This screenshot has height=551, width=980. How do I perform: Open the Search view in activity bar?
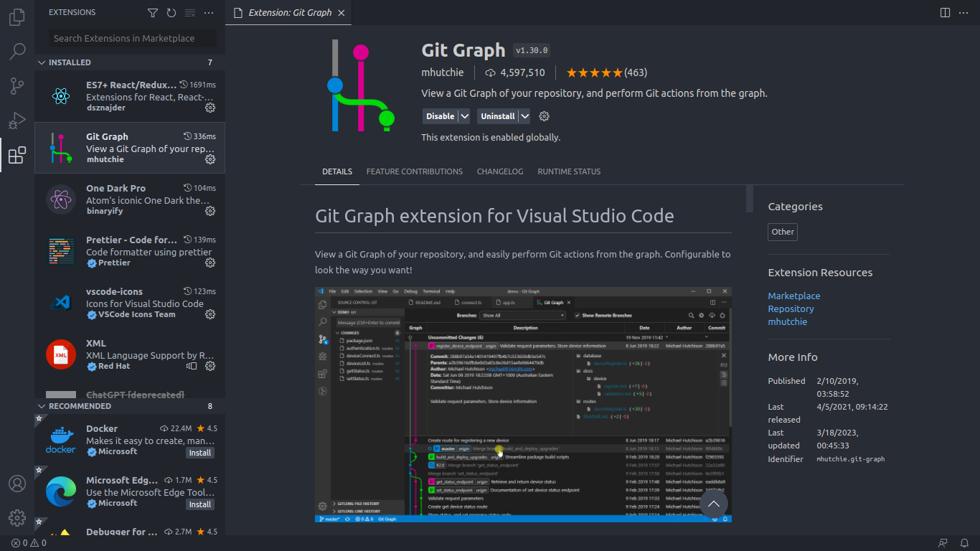[x=17, y=52]
